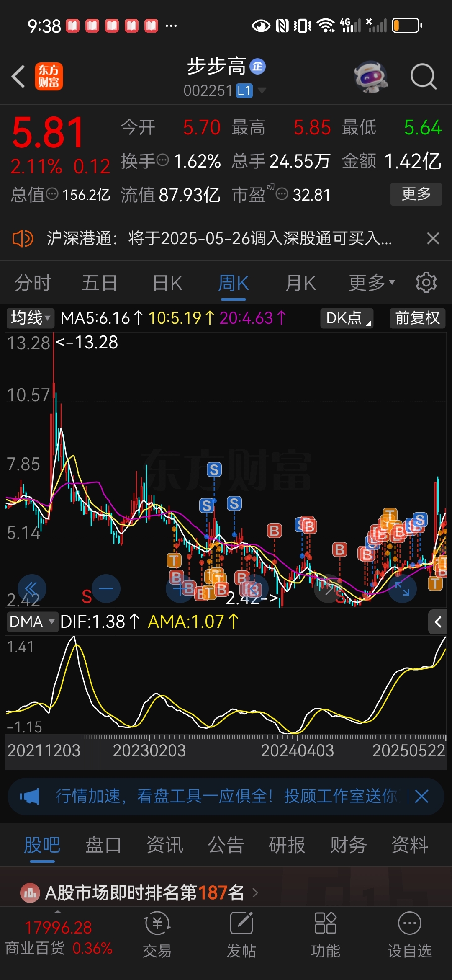Open the 东方财富 logo icon
The width and height of the screenshot is (452, 980).
pyautogui.click(x=49, y=77)
